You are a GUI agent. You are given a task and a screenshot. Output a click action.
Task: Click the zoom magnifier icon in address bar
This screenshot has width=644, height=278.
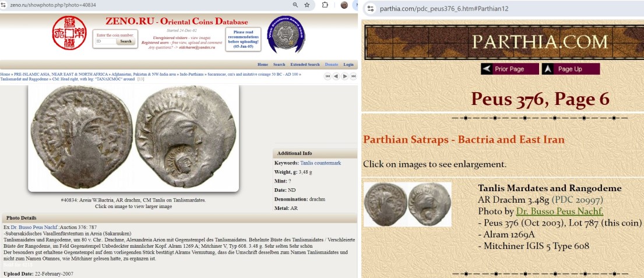point(295,5)
